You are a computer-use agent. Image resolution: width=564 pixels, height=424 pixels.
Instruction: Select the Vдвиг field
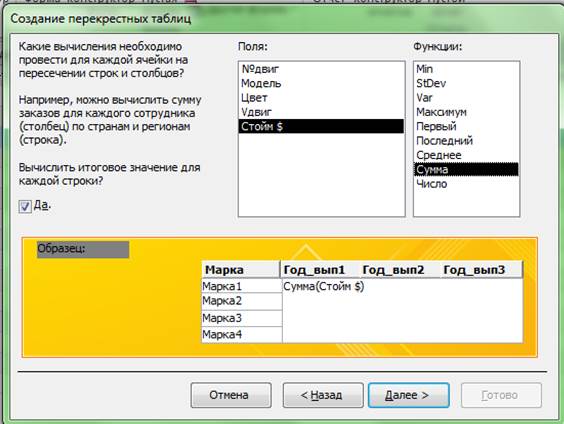click(x=321, y=112)
